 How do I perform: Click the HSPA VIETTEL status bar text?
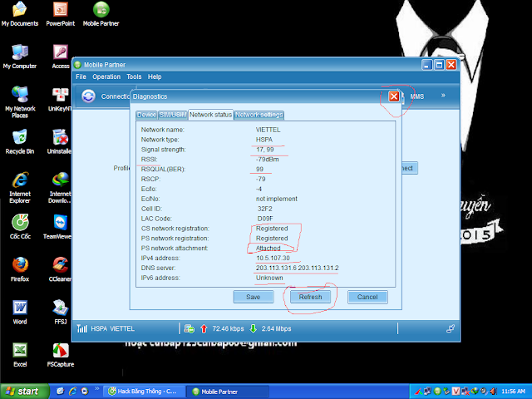tap(113, 328)
